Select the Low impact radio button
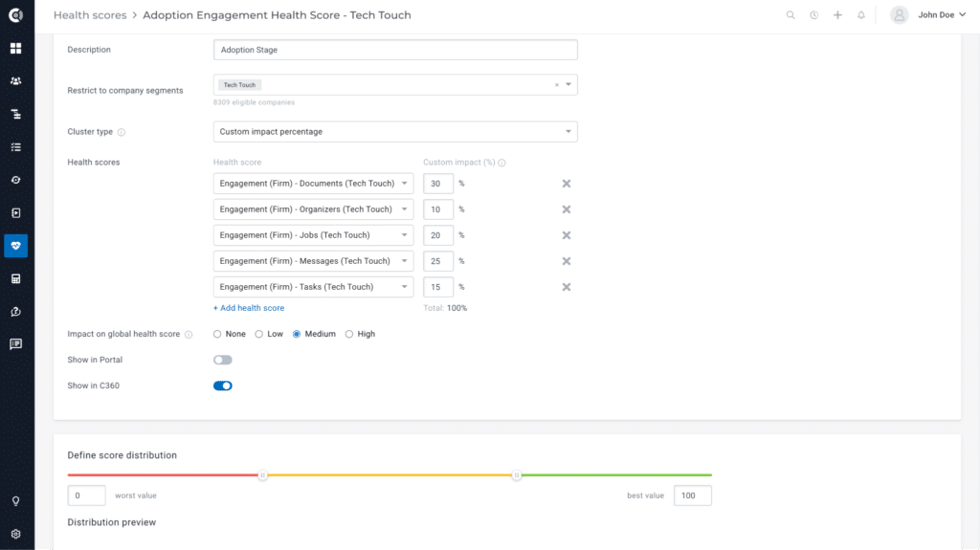980x550 pixels. 258,335
